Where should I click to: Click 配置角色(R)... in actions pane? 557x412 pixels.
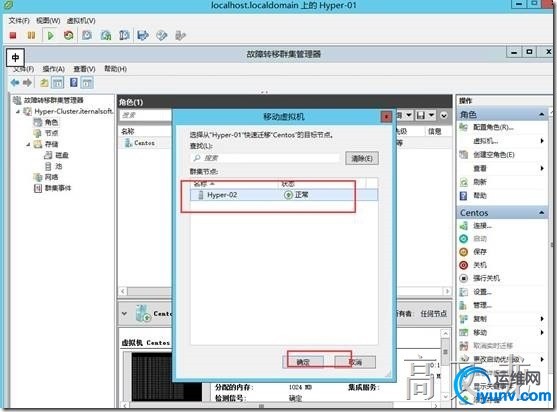pos(493,128)
